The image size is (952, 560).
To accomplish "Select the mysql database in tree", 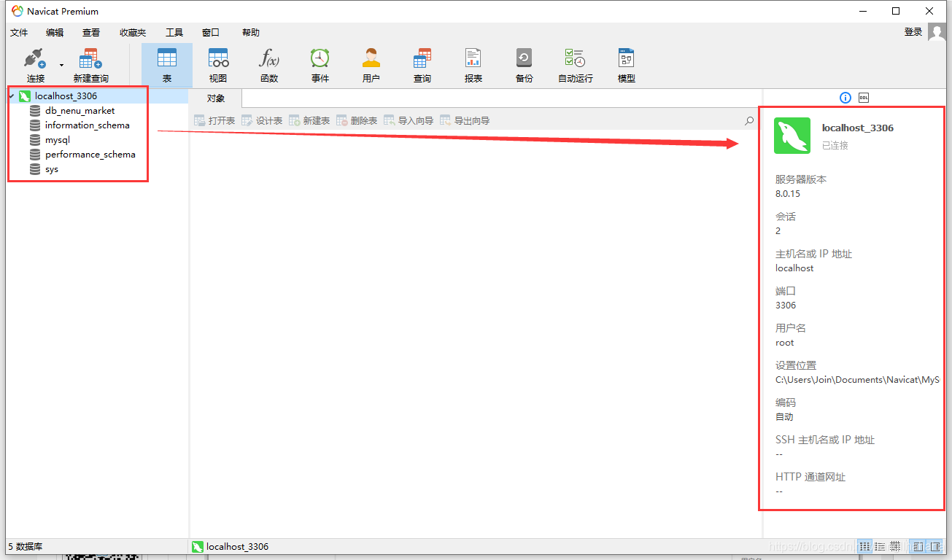I will coord(58,140).
